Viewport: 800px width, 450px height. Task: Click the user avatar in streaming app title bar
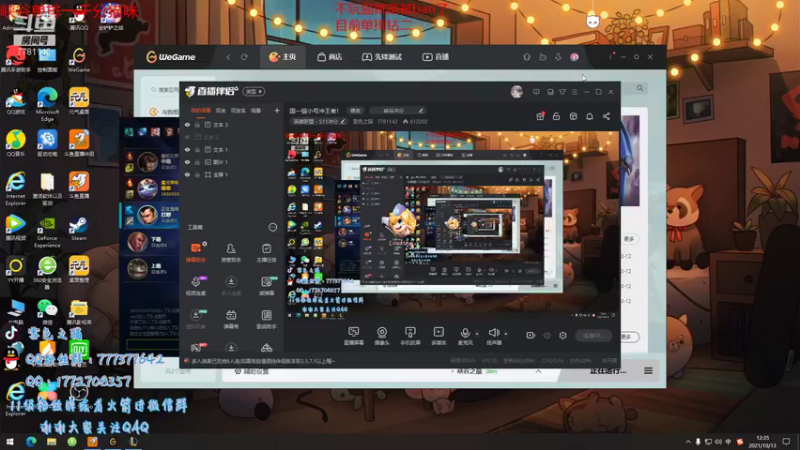click(517, 92)
